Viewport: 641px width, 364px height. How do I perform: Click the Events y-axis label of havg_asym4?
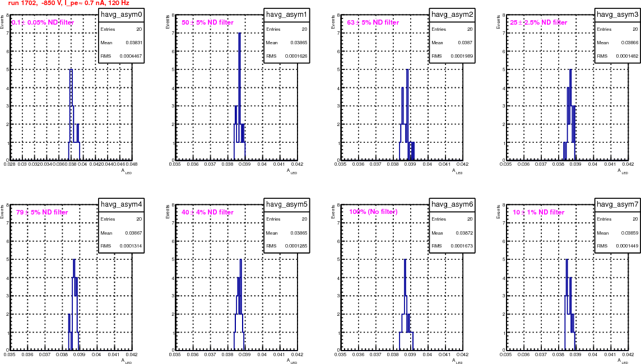[x=2, y=212]
